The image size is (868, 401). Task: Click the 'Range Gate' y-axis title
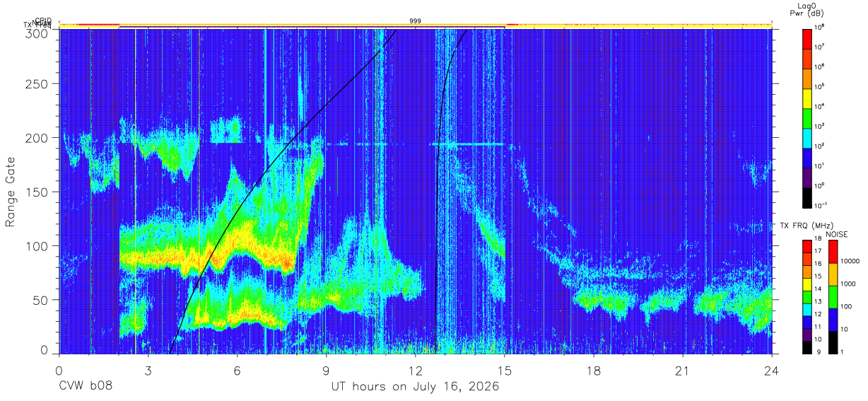[11, 192]
